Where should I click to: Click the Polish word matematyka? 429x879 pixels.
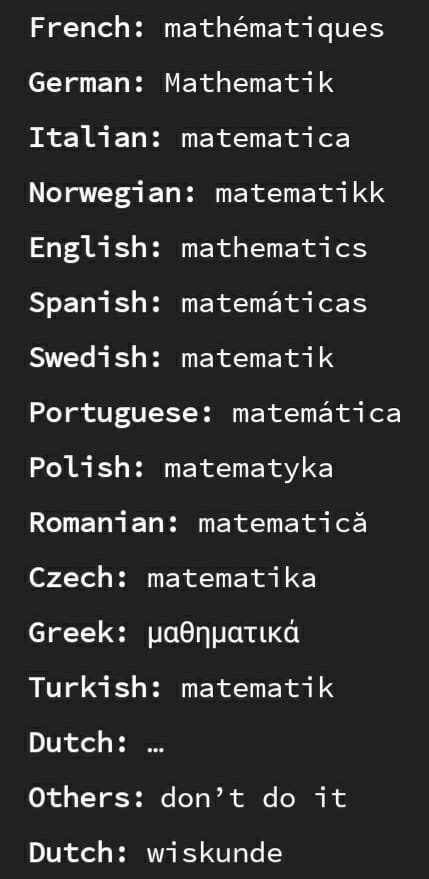coord(249,469)
